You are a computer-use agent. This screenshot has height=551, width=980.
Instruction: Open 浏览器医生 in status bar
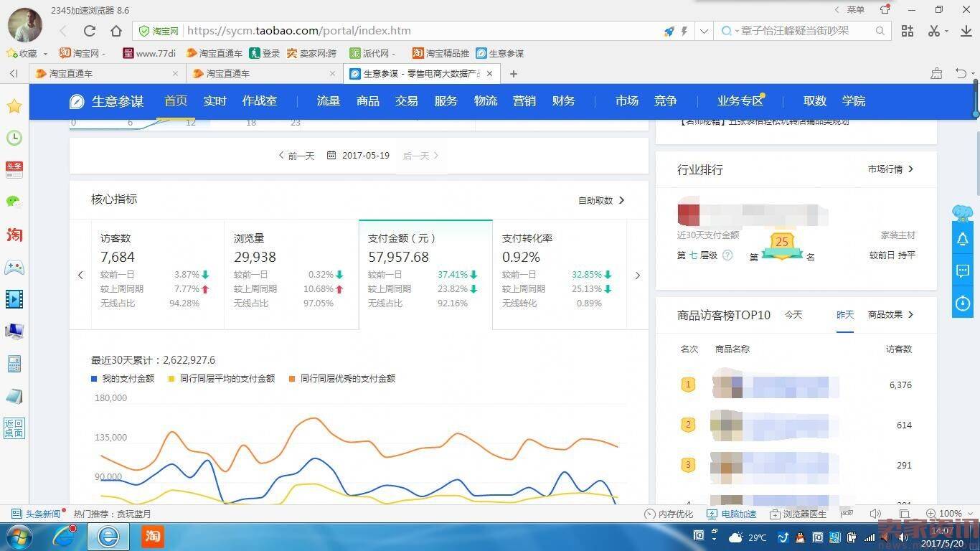point(798,514)
